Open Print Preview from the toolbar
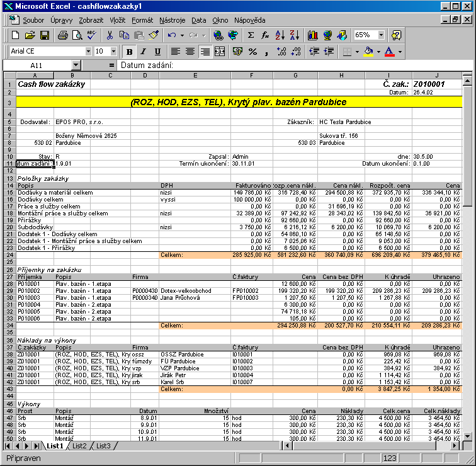The height and width of the screenshot is (466, 476). tap(77, 35)
